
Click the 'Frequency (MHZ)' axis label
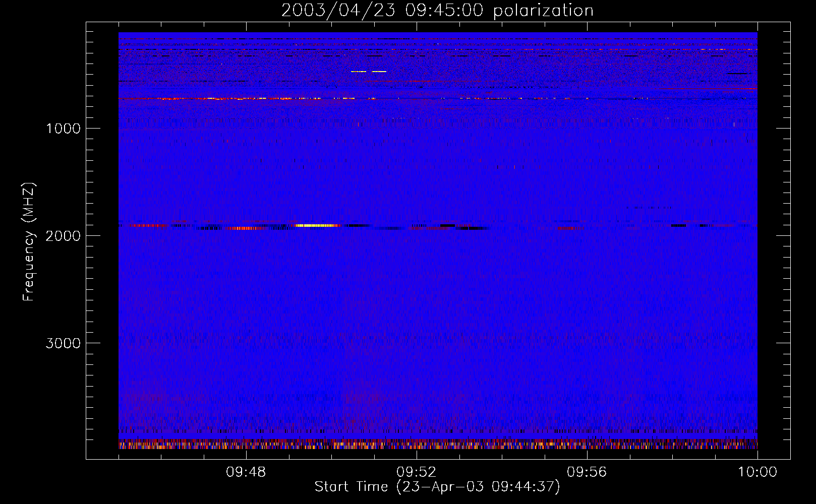[x=29, y=241]
